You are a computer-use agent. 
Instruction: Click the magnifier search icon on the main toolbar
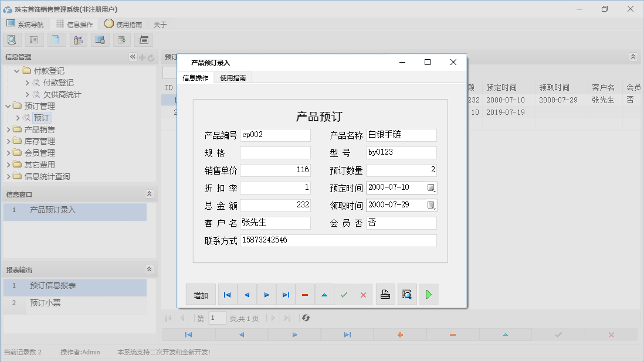click(12, 39)
